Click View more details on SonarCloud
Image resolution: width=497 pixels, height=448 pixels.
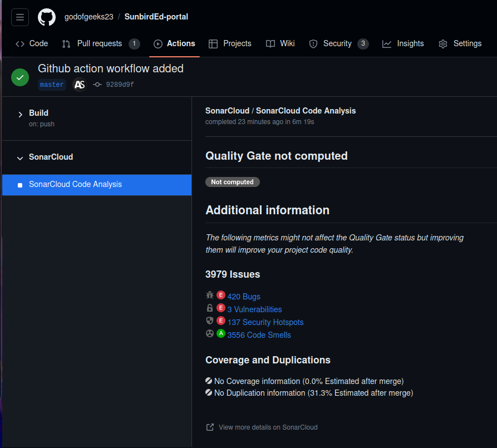(268, 427)
